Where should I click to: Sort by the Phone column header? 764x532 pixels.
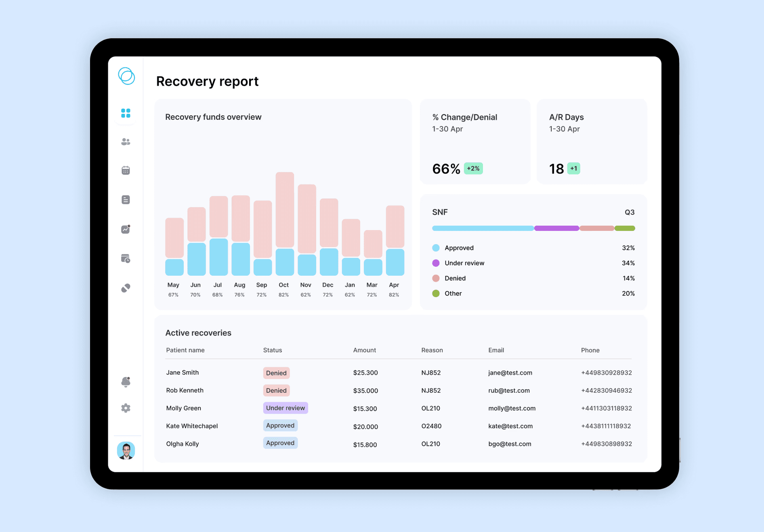tap(590, 350)
